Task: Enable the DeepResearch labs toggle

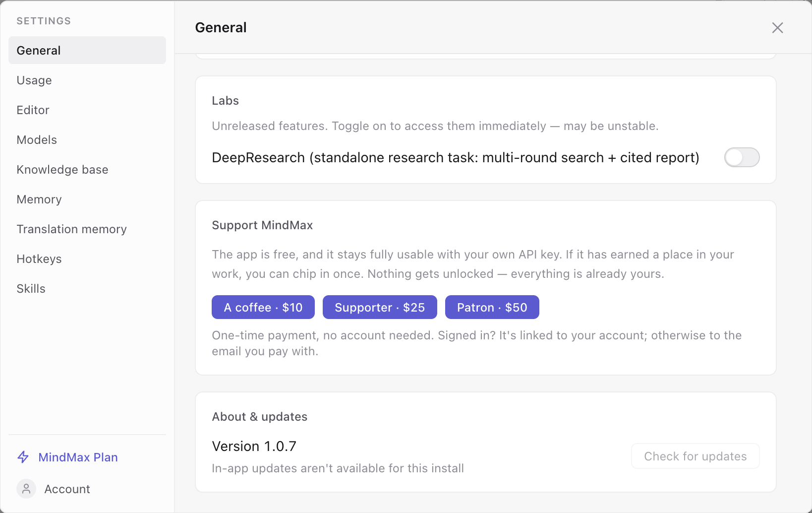Action: 742,157
